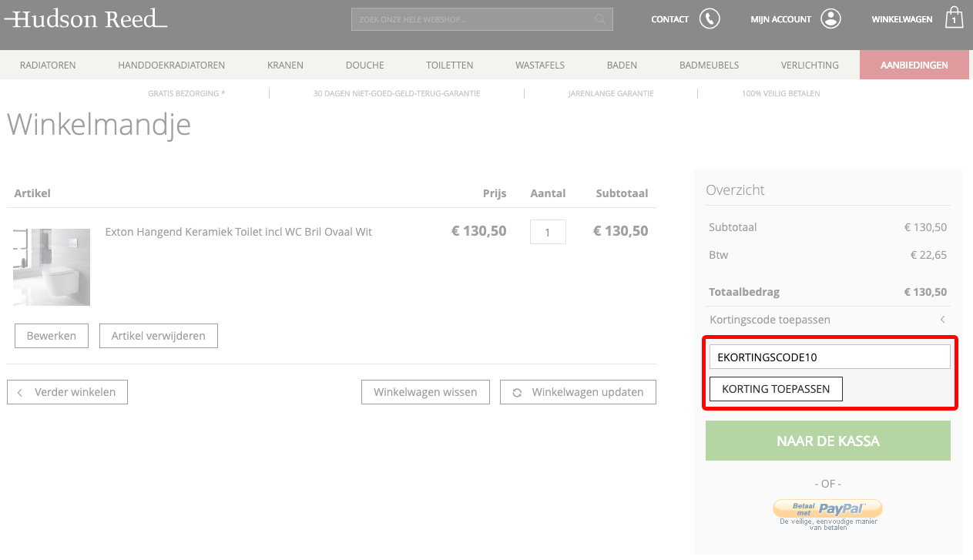Viewport: 973px width, 560px height.
Task: Click the Totaalbedrag label
Action: [744, 292]
